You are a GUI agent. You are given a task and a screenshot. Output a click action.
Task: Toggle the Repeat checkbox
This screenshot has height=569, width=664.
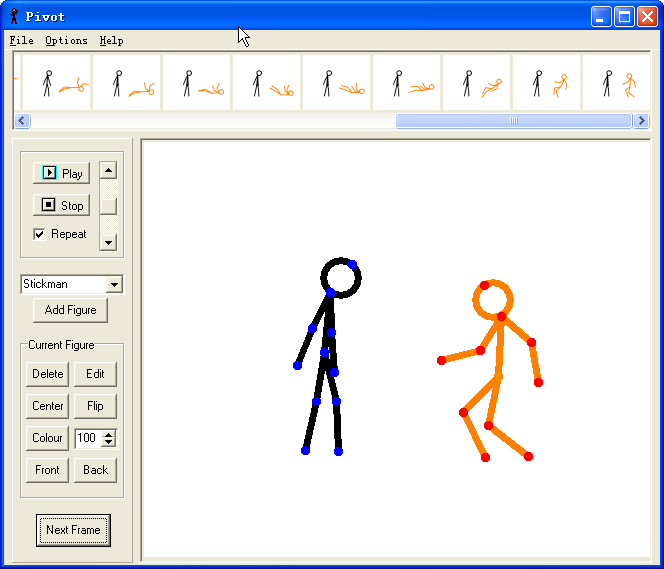39,234
